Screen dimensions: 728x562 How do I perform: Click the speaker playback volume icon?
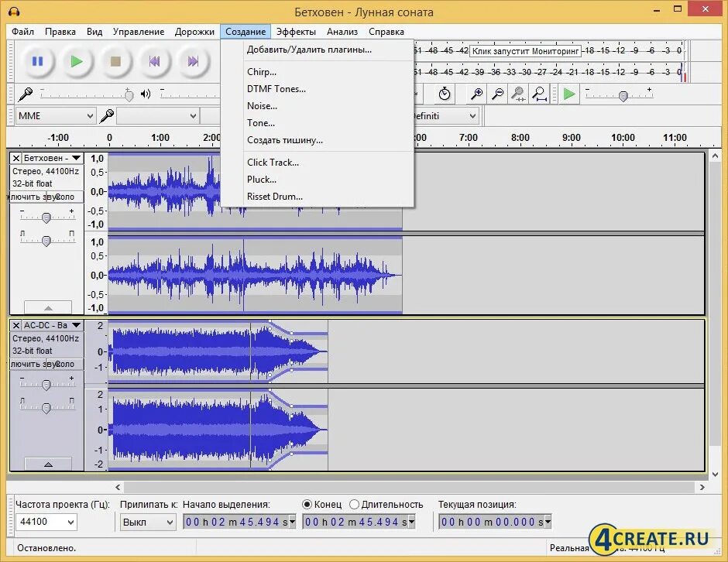tap(146, 94)
